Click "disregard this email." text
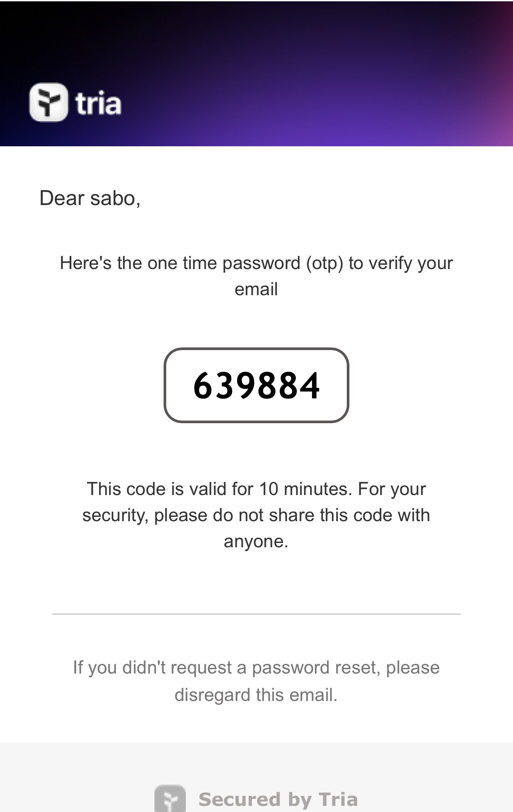This screenshot has height=812, width=513. click(x=256, y=695)
